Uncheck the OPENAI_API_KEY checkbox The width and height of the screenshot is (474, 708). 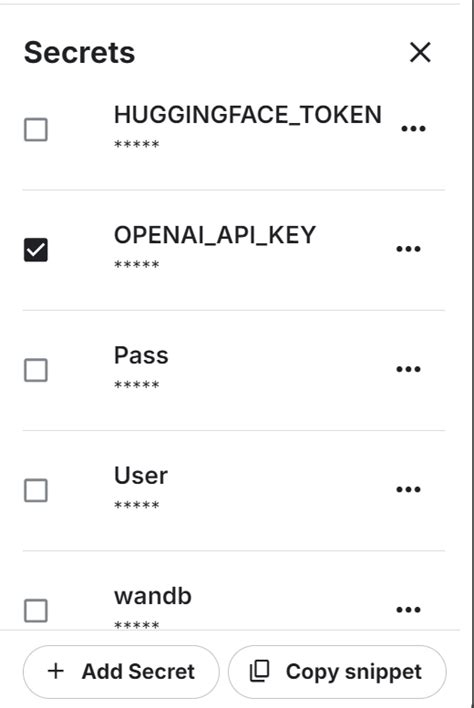[36, 250]
